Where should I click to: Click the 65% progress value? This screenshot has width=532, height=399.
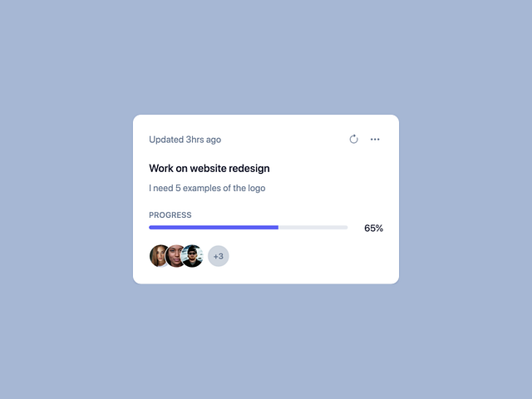(x=373, y=228)
